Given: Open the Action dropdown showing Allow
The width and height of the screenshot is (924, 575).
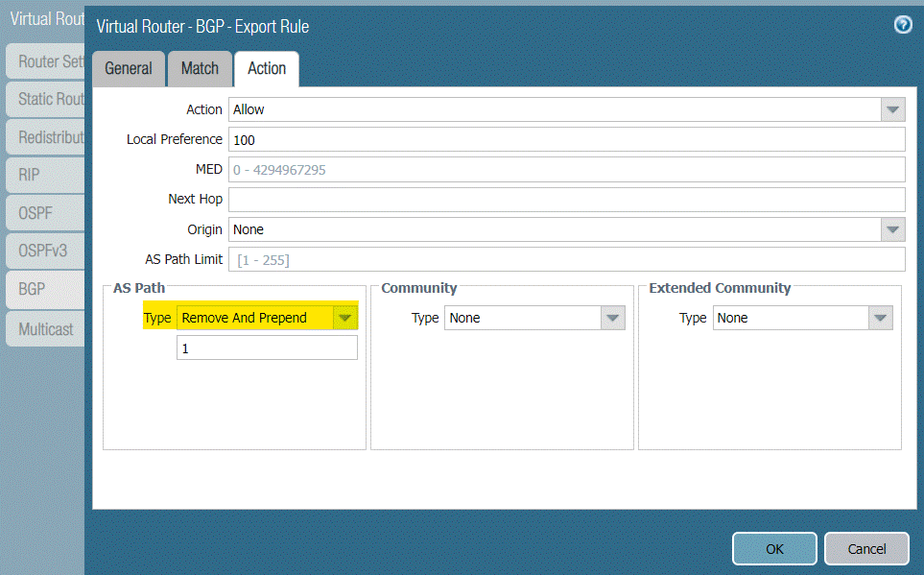Looking at the screenshot, I should point(891,109).
